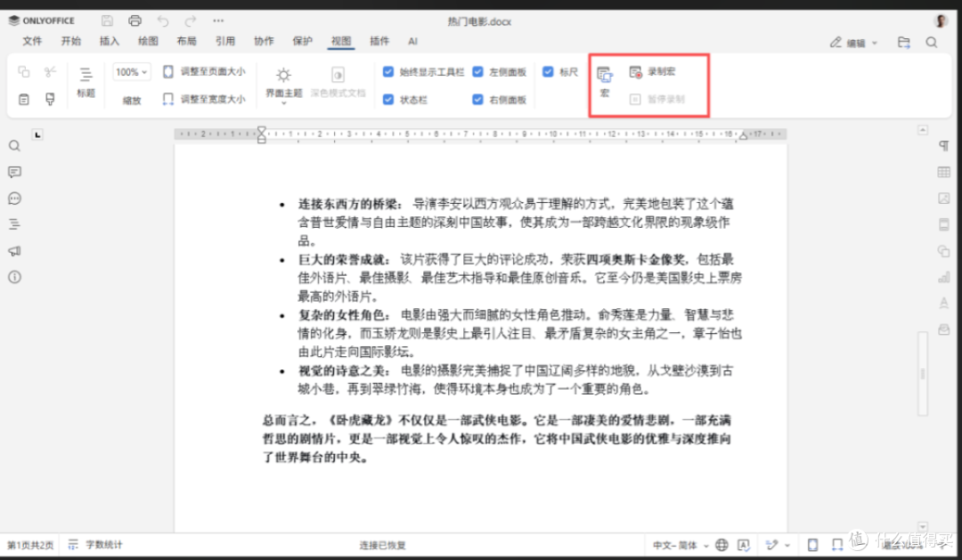This screenshot has height=560, width=962.
Task: Undo the last action
Action: point(163,20)
